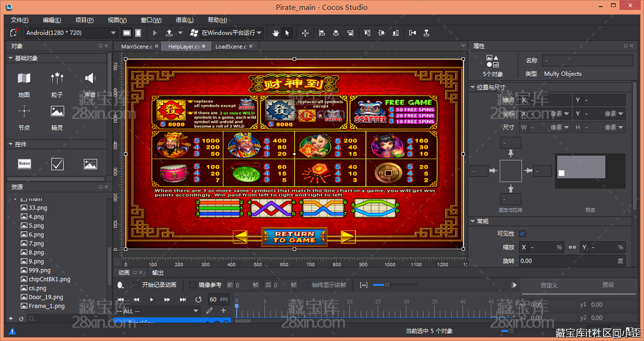644x341 pixels.
Task: Select the Map (地图) object icon
Action: click(x=24, y=78)
